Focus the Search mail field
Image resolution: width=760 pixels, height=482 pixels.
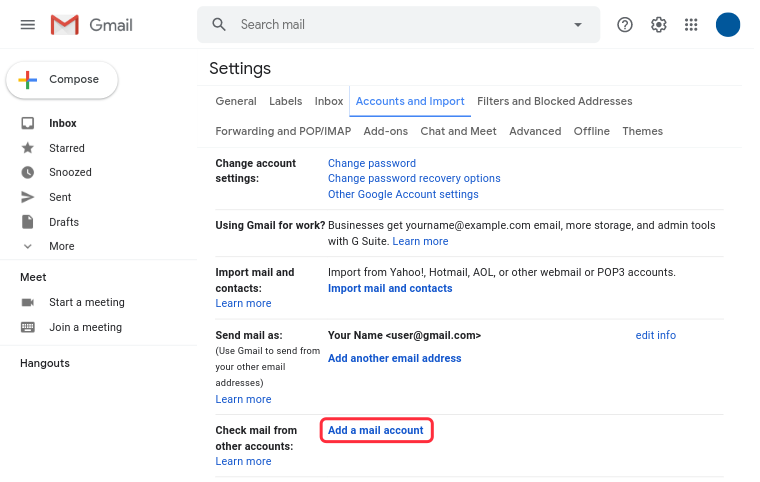click(398, 25)
